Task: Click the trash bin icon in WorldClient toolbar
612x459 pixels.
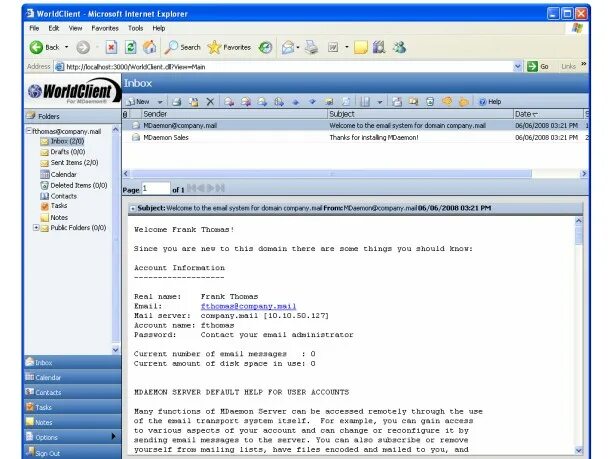Action: pos(430,102)
